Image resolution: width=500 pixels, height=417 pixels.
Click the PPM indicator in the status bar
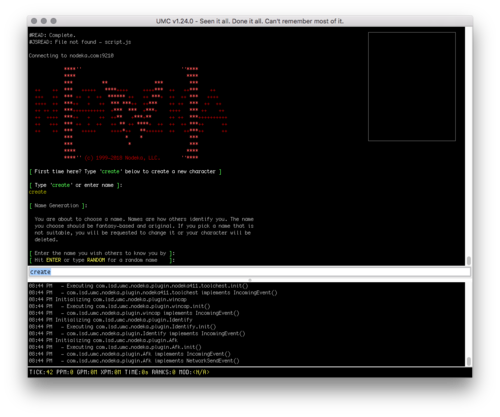tap(65, 372)
